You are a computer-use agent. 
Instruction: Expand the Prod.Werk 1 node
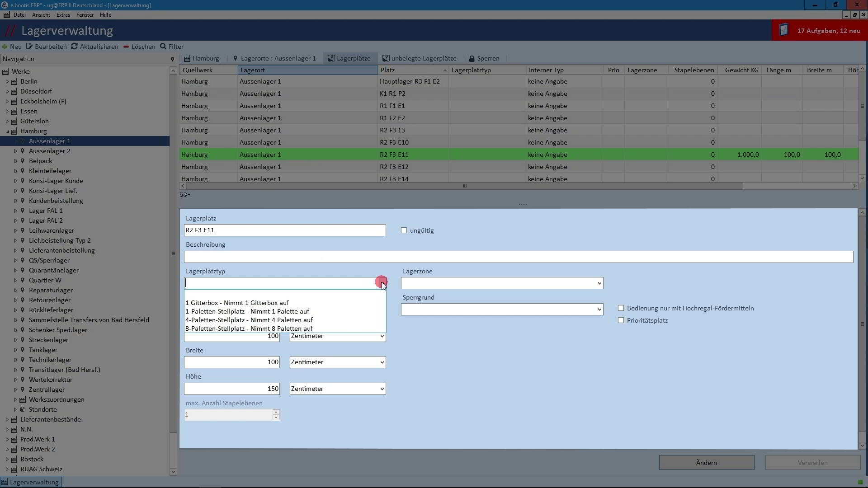(7, 439)
